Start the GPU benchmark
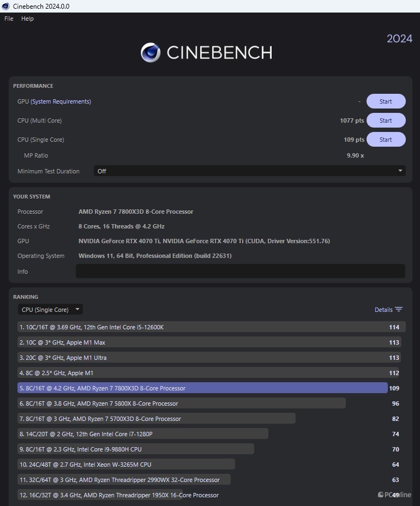 [386, 101]
